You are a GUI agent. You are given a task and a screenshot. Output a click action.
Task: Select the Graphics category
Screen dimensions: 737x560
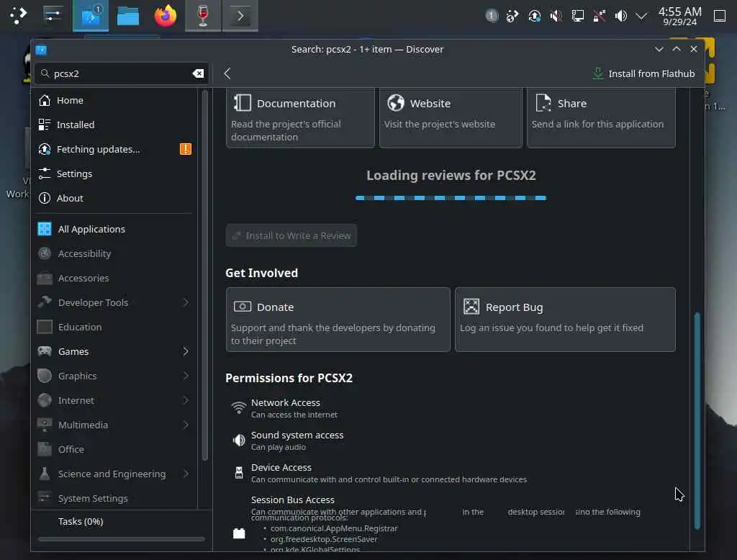coord(114,376)
